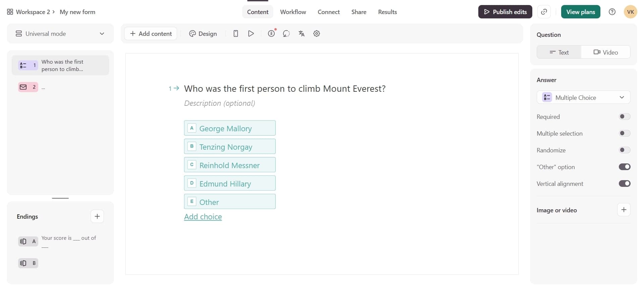Click the play preview icon

click(251, 33)
